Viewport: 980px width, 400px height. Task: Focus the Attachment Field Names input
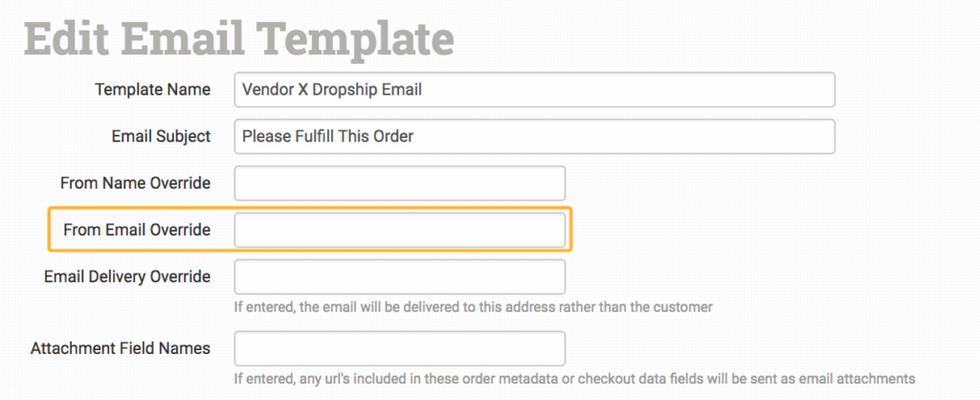(x=399, y=347)
